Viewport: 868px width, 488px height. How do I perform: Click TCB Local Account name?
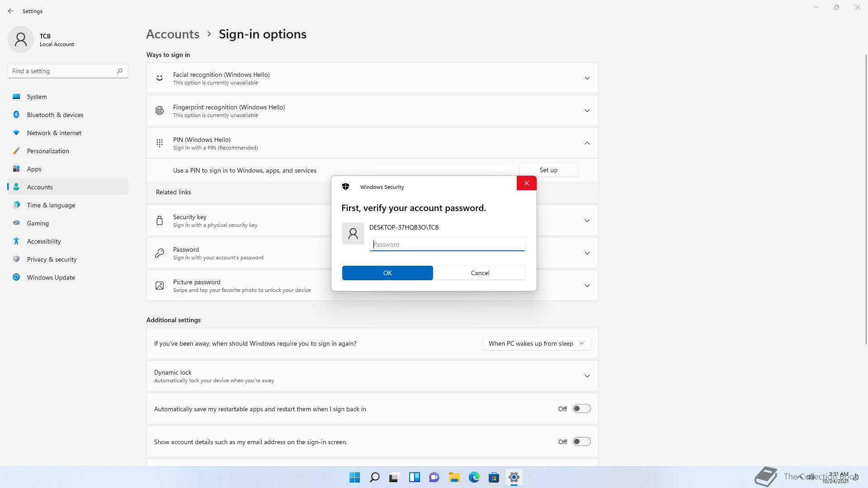click(x=57, y=40)
